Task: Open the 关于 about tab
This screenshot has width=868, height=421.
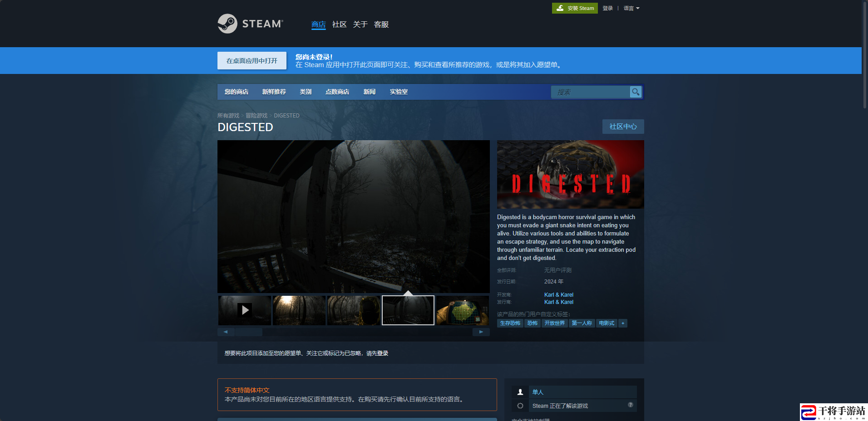Action: pos(360,24)
